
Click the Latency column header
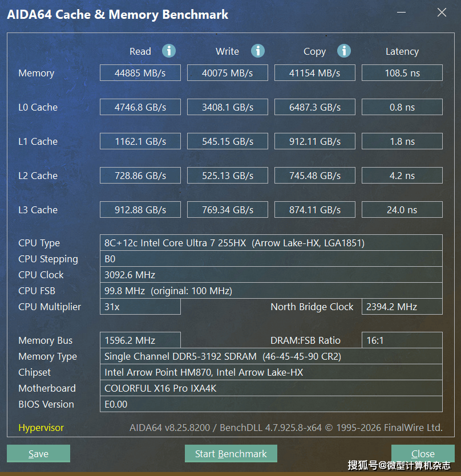(x=402, y=52)
